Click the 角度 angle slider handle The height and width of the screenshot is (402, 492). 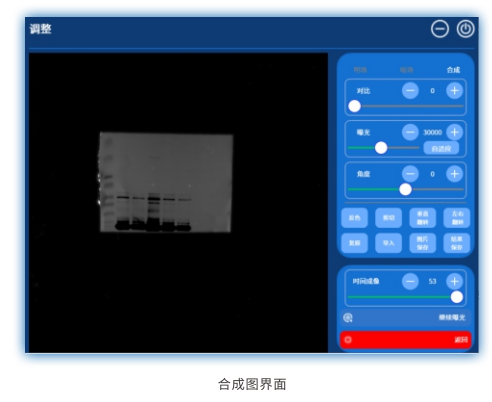(405, 189)
